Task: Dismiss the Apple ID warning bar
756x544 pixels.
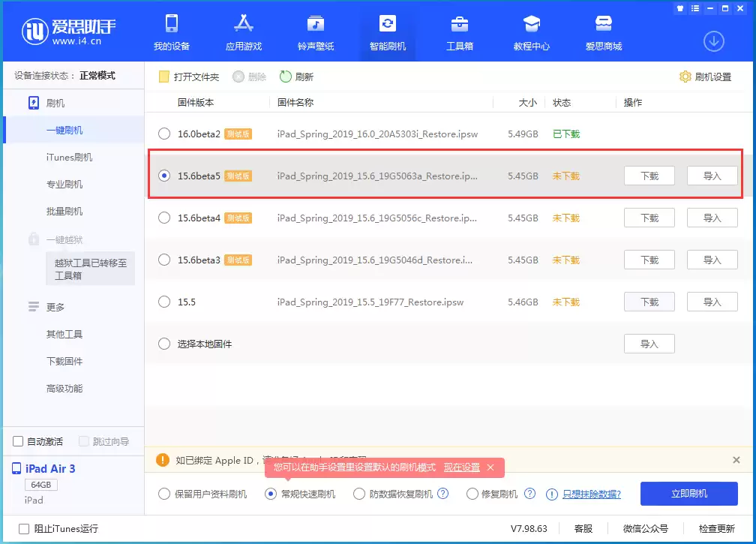Action: [x=736, y=460]
